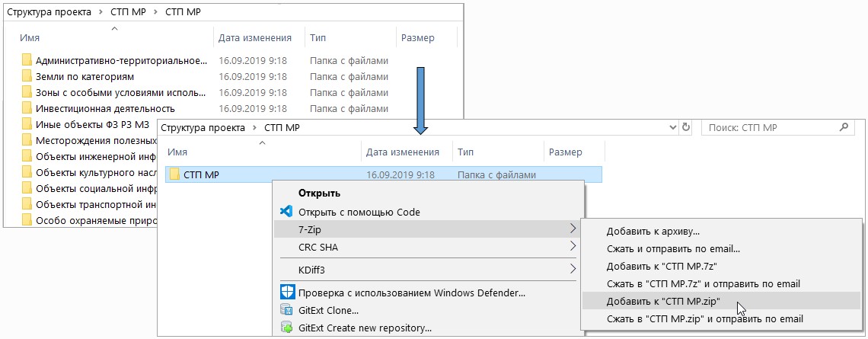Click folder icon of Земли по категориям

pos(27,76)
